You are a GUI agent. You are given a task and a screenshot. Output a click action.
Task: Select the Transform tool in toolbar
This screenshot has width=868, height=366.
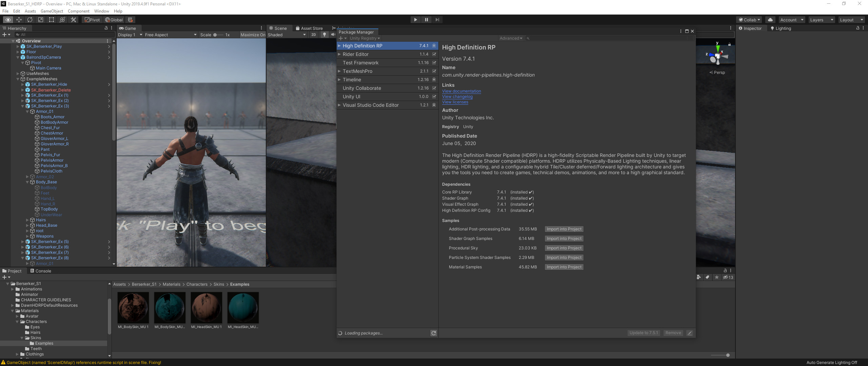click(x=62, y=20)
